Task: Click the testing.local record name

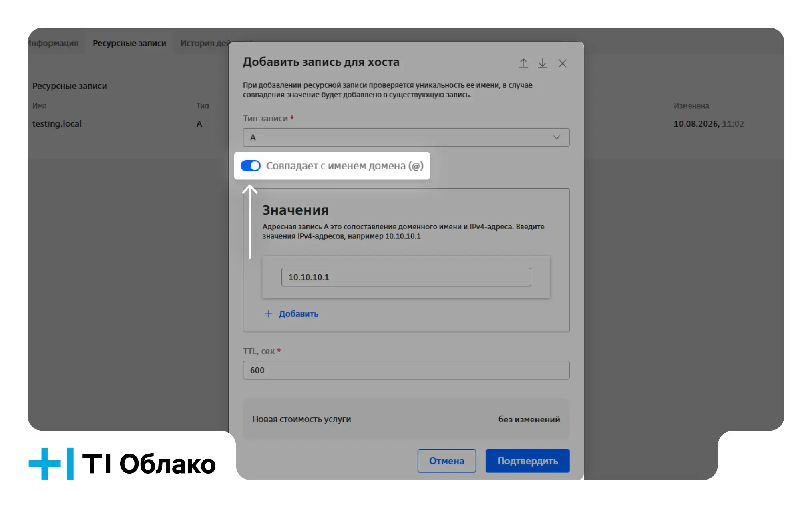Action: 57,124
